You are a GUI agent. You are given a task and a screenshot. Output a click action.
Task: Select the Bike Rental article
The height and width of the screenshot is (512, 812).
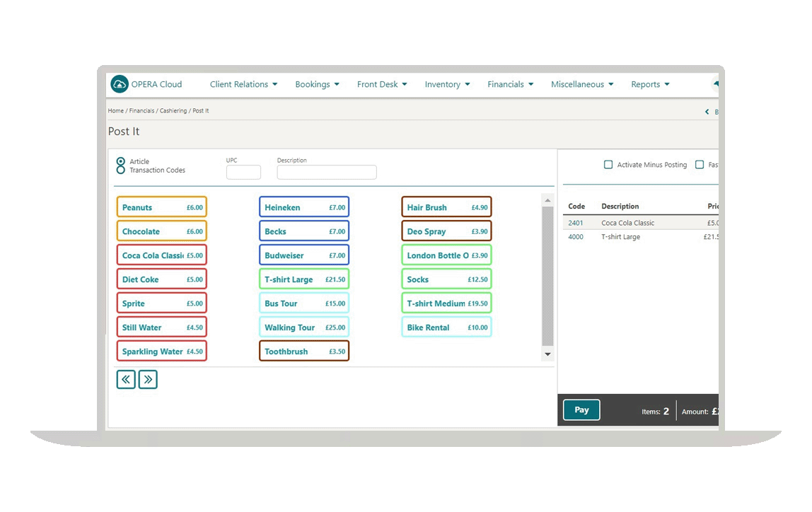(x=446, y=327)
